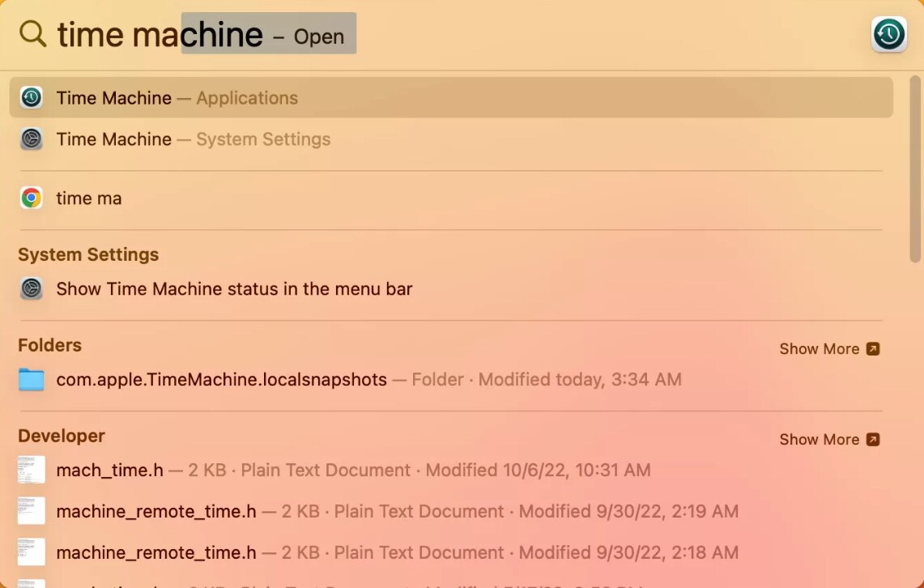Click the mach_time.h document icon
The image size is (924, 588).
(32, 471)
